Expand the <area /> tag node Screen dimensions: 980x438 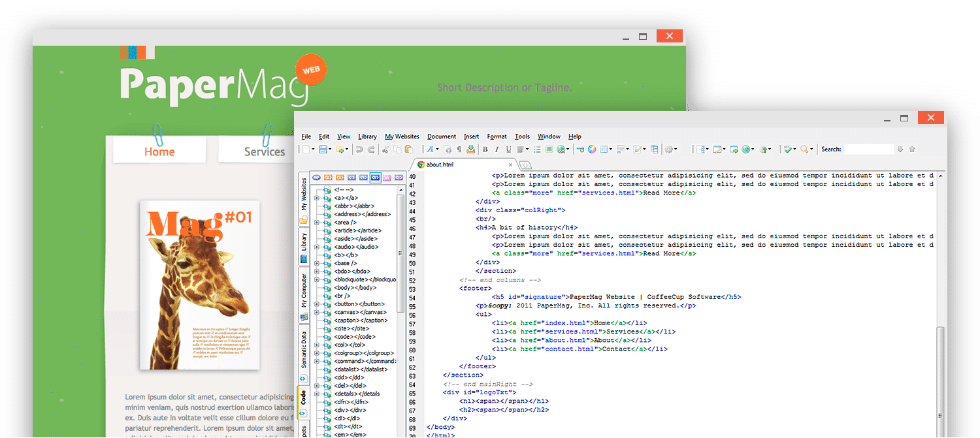pos(317,223)
